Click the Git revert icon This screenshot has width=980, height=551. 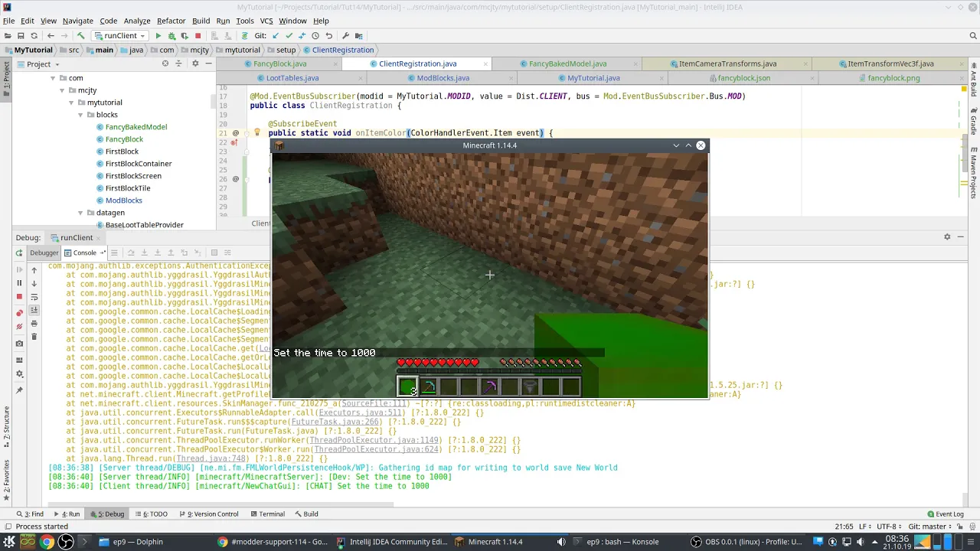point(328,36)
